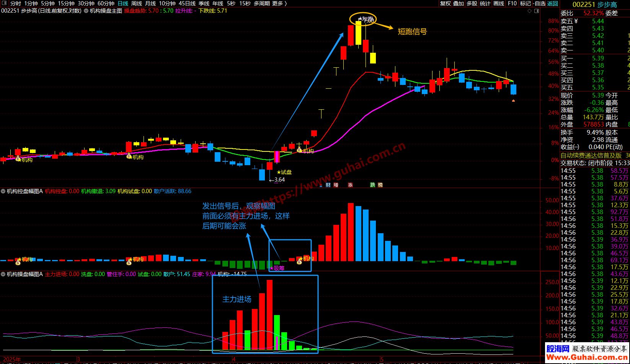This screenshot has height=364, width=630.
Task: Click the 总量 value 143.7万
Action: [x=594, y=117]
